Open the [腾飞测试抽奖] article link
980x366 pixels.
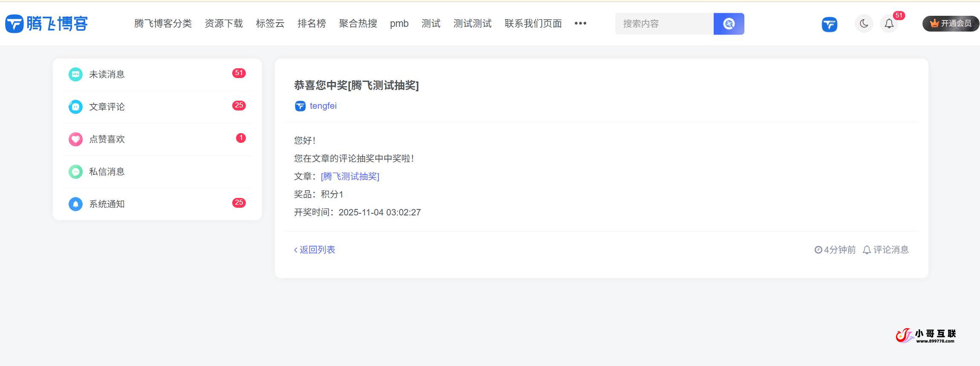[350, 176]
